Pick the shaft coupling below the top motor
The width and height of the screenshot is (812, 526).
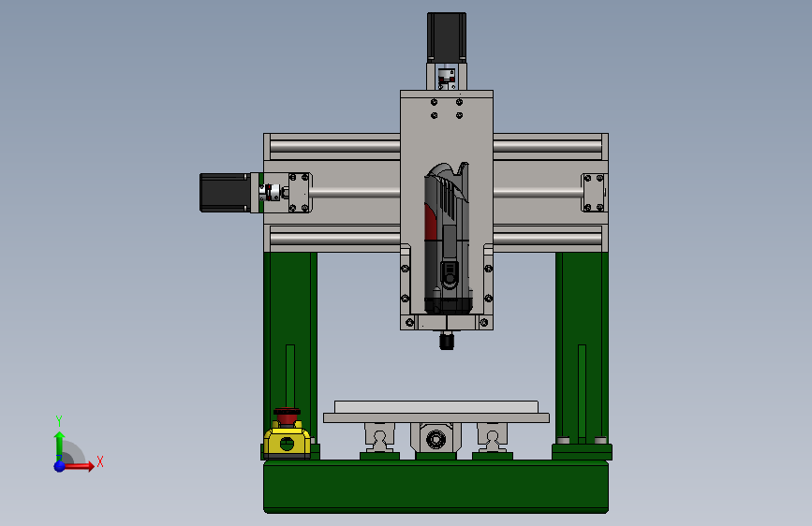coord(446,78)
